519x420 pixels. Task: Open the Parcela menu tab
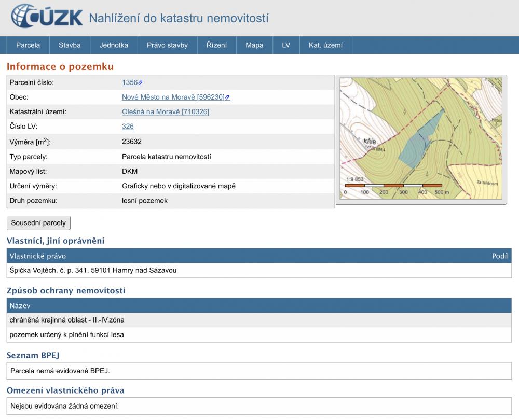(x=28, y=45)
